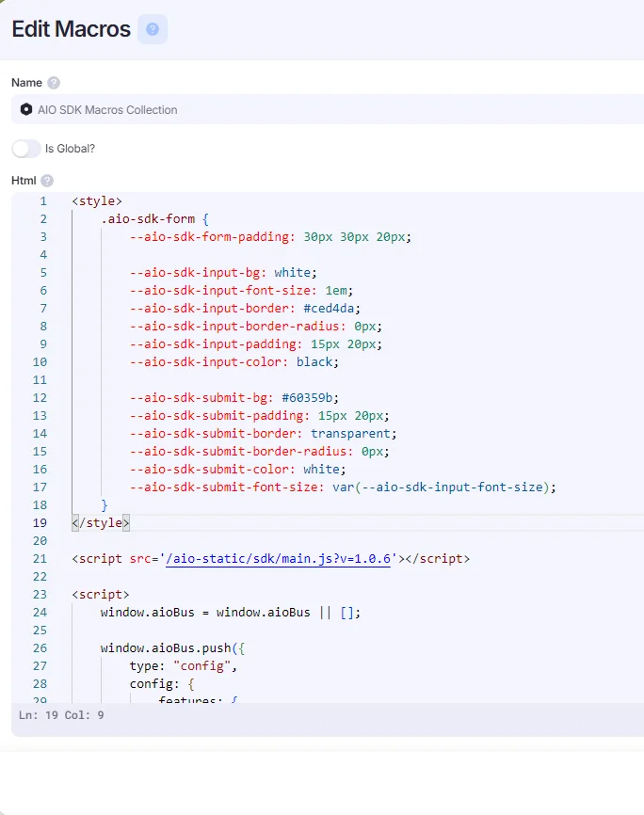Click the Ln: 19 Col: 9 status text

[x=61, y=715]
